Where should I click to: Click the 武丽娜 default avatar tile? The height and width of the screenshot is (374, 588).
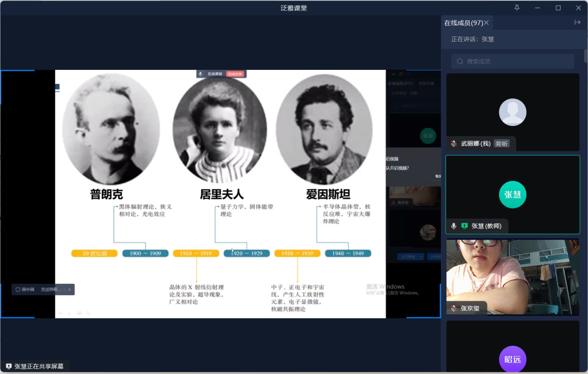[512, 112]
